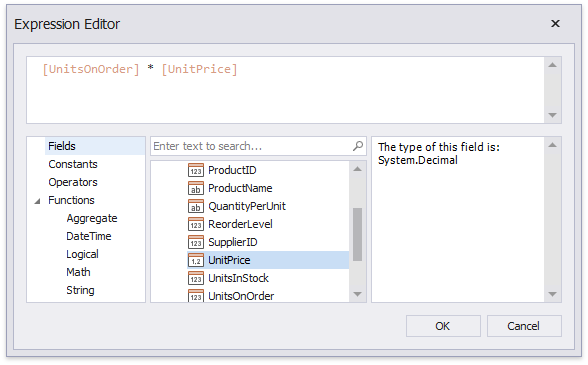Image resolution: width=588 pixels, height=365 pixels.
Task: Click the description pane scroll up arrow
Action: (x=552, y=145)
